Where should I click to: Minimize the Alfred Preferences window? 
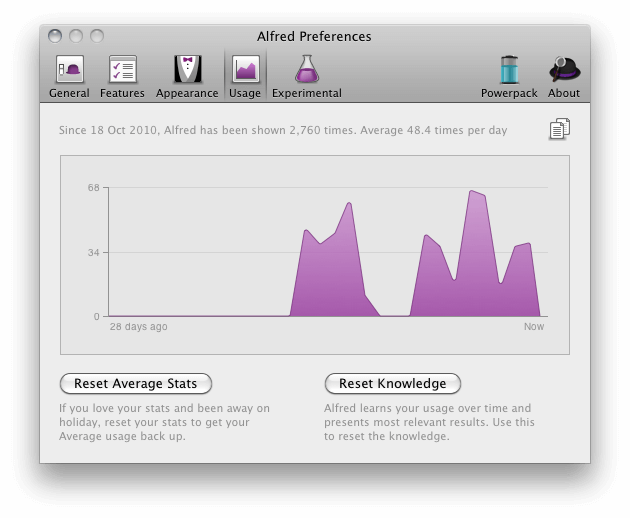76,36
